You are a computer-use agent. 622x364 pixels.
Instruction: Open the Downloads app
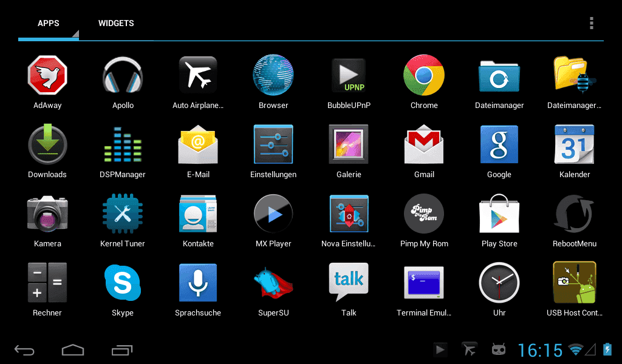click(x=47, y=144)
